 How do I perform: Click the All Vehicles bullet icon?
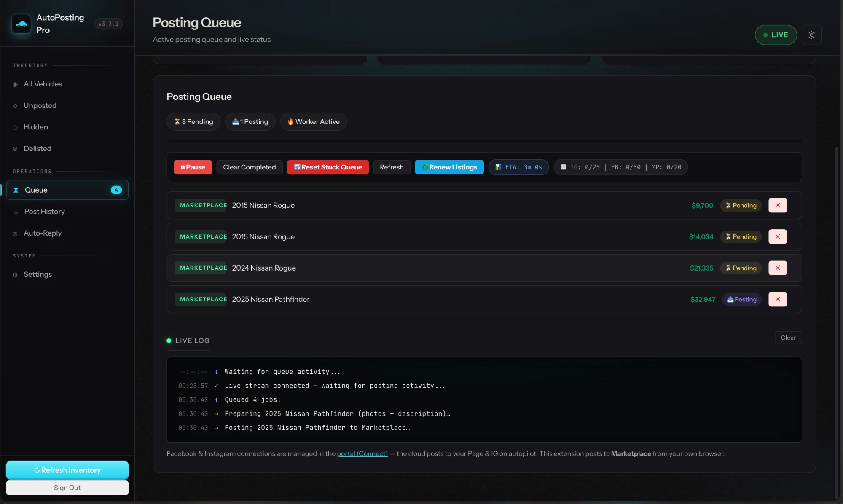pos(15,84)
